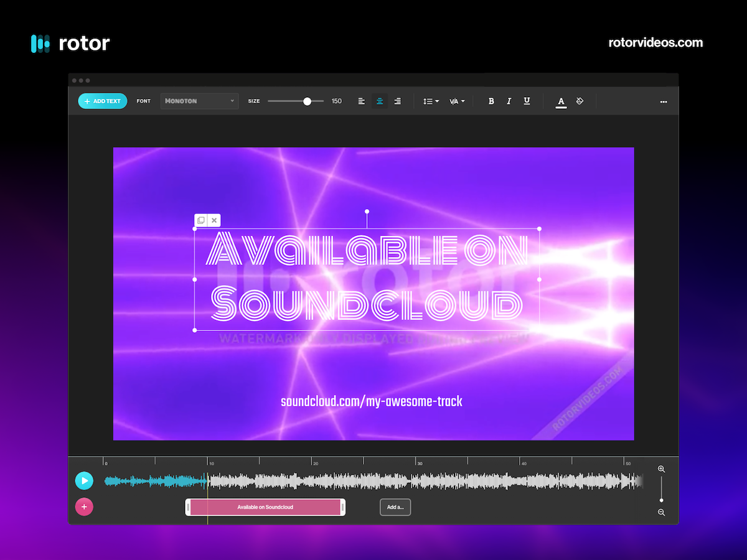Zoom in on the audio timeline

click(x=661, y=468)
